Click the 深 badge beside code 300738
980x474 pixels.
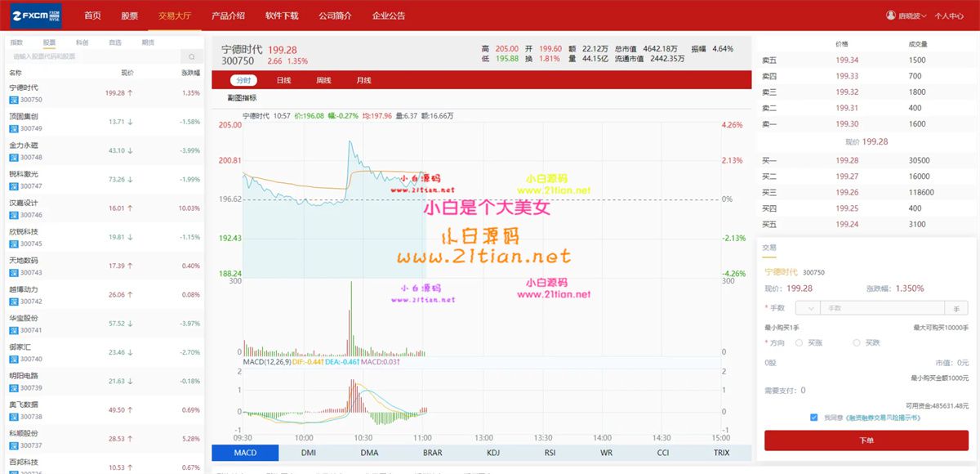click(13, 417)
